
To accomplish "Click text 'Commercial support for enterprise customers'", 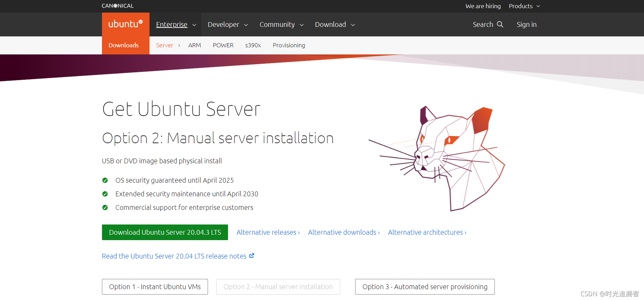I will pos(184,207).
